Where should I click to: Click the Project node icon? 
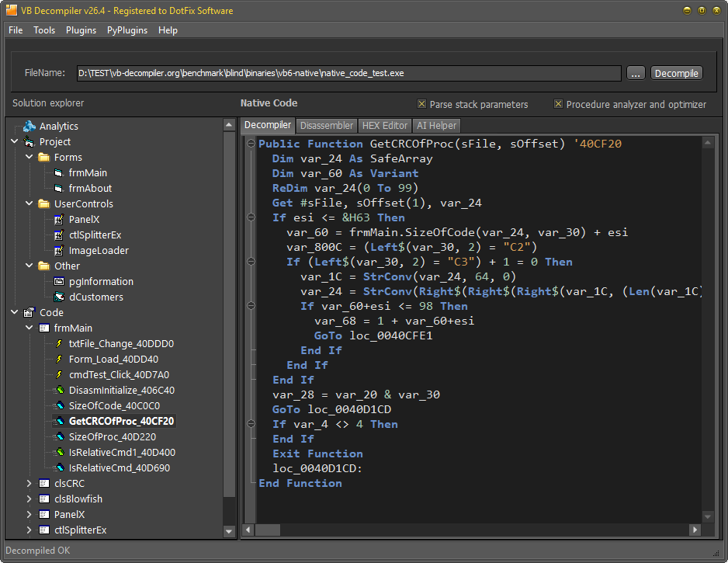click(x=29, y=141)
